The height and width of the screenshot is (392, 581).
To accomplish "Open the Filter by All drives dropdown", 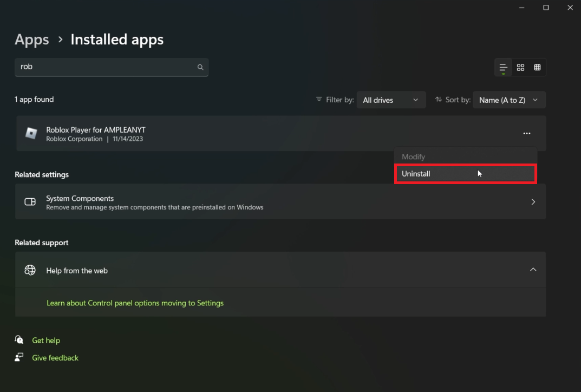I will 391,100.
